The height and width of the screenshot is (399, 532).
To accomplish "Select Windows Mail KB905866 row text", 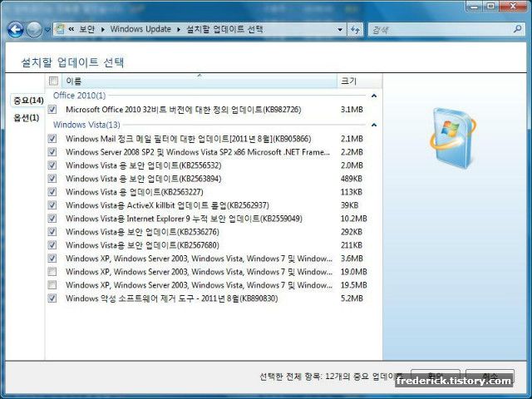I will 189,139.
